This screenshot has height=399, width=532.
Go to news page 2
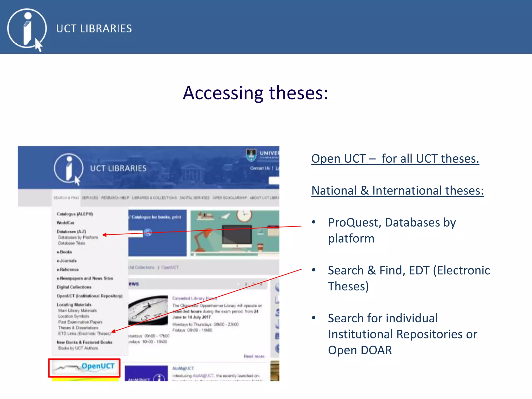(246, 284)
